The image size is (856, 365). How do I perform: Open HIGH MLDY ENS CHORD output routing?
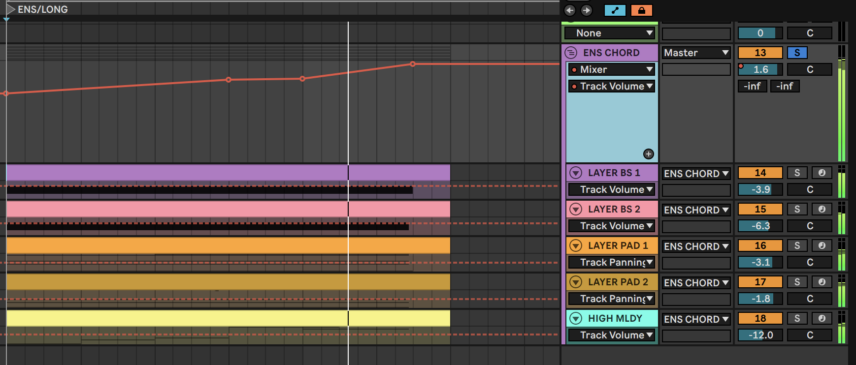(x=696, y=319)
